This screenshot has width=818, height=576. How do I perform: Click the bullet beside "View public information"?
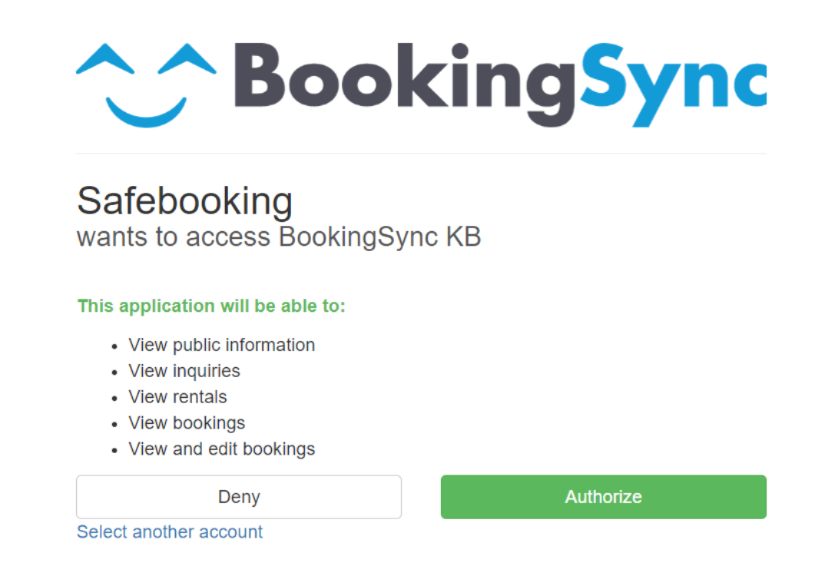[115, 346]
